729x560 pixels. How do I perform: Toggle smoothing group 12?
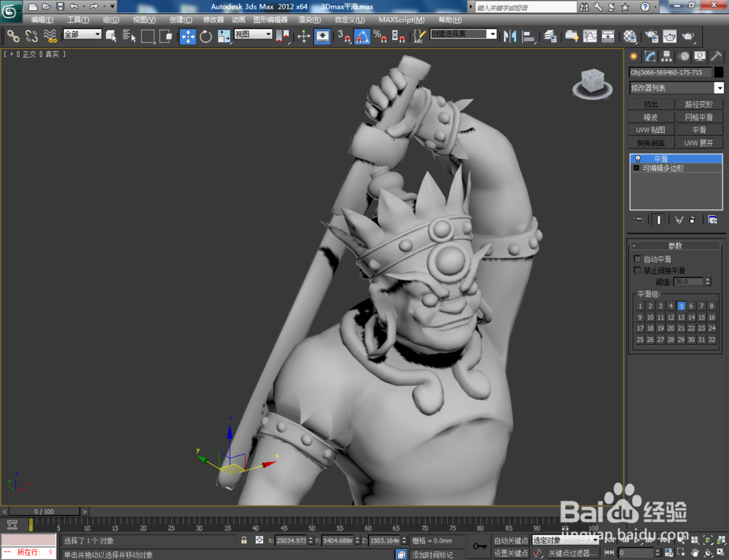coord(671,317)
